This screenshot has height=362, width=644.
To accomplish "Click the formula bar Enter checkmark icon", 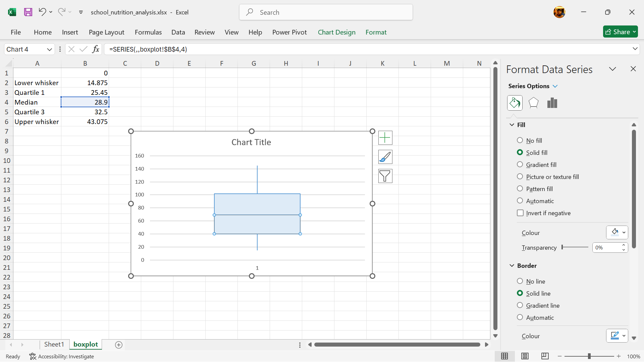I will (x=83, y=49).
